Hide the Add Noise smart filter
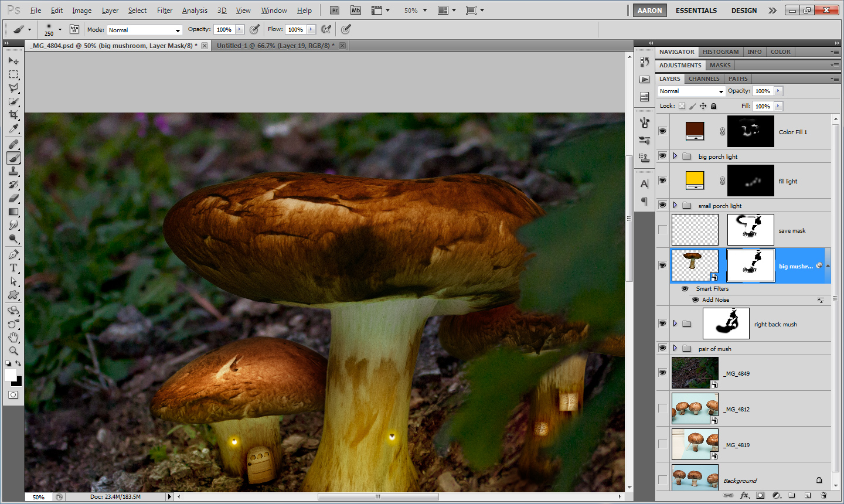The width and height of the screenshot is (844, 504). (x=696, y=299)
